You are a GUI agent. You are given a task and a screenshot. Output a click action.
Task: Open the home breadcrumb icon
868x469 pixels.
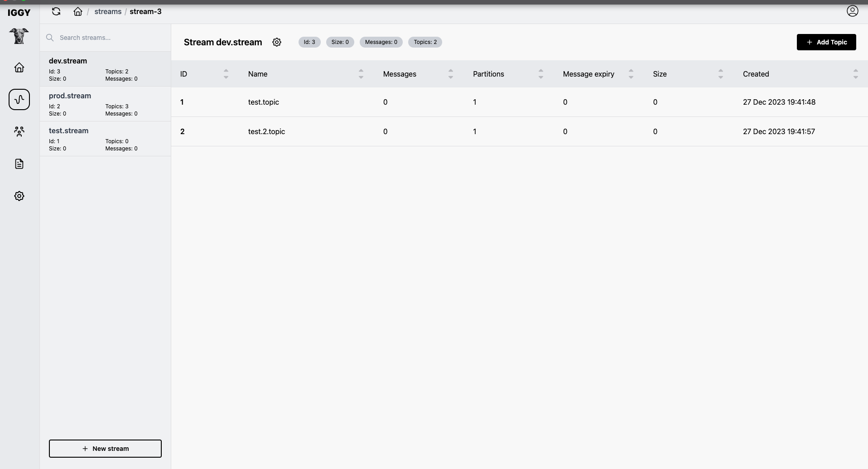pyautogui.click(x=78, y=11)
